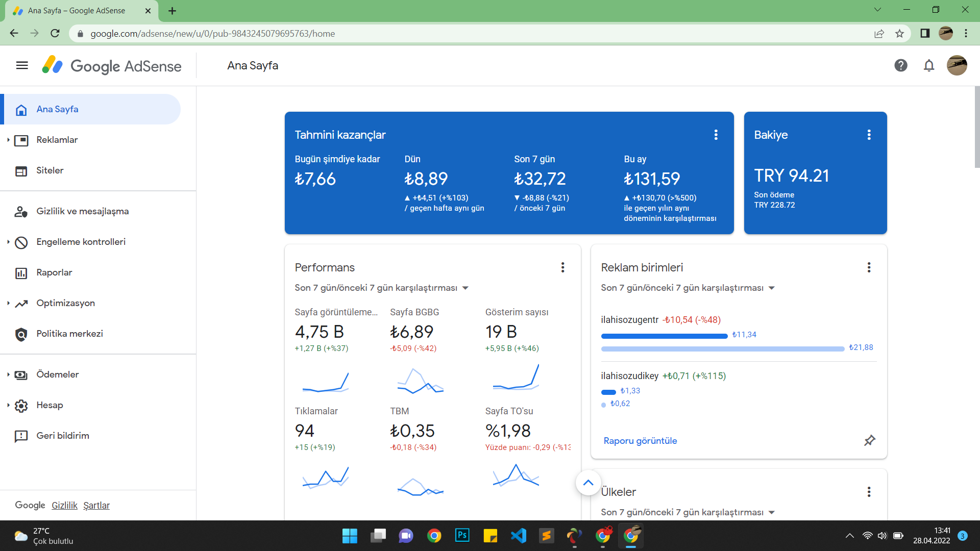
Task: Open weather widget on the taskbar
Action: 44,536
